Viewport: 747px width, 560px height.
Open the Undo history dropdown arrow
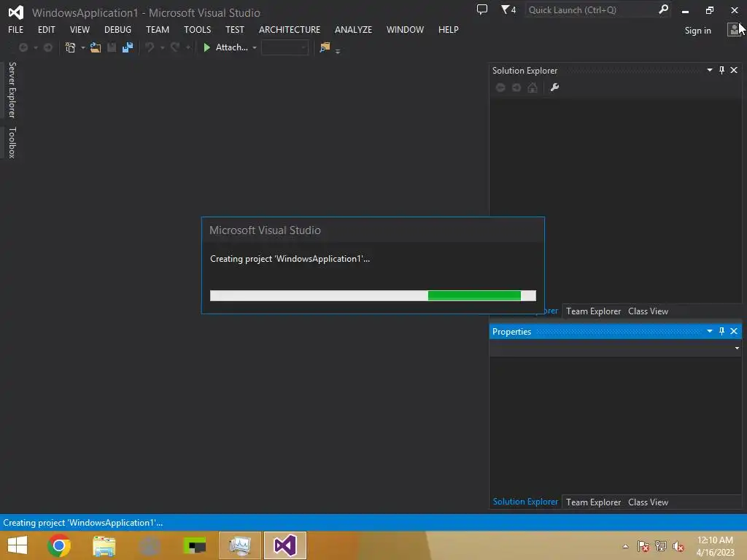162,47
